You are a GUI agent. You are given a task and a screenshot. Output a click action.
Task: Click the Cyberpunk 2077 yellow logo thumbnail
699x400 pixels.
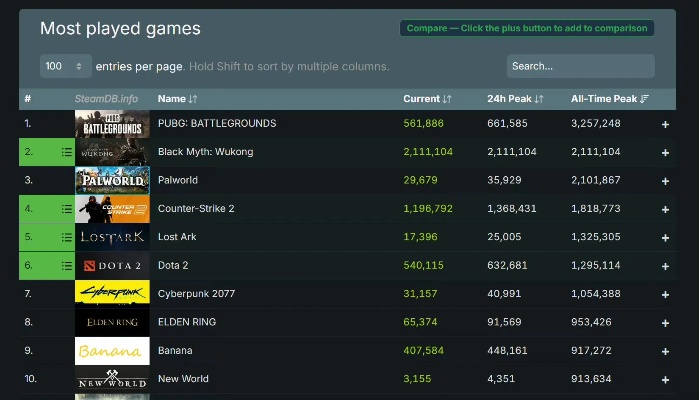coord(112,294)
